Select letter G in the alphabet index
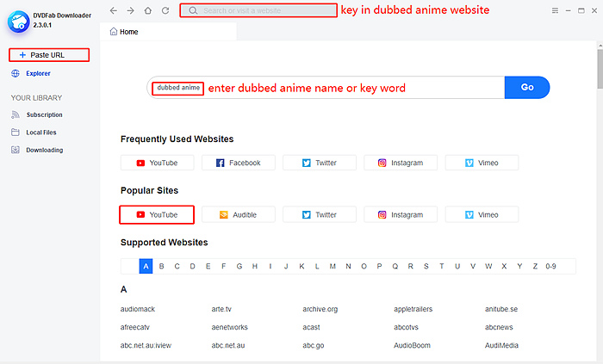Screen dimensions: 603x364 (239, 266)
